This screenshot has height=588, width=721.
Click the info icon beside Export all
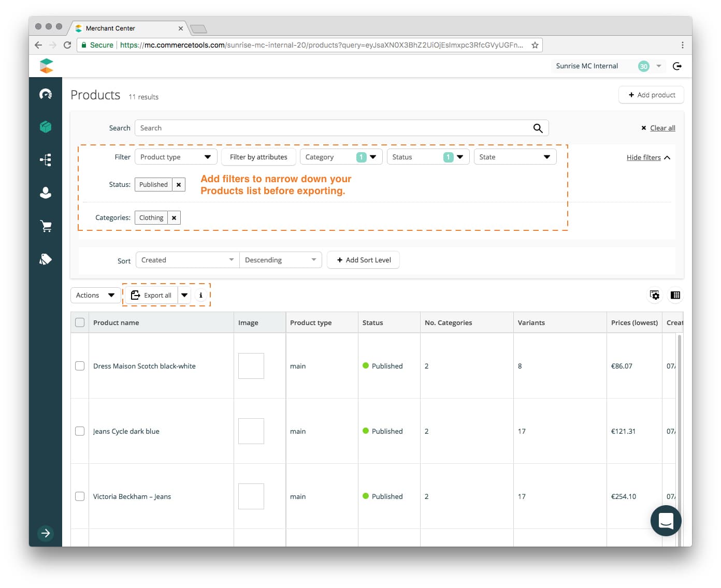click(x=201, y=295)
